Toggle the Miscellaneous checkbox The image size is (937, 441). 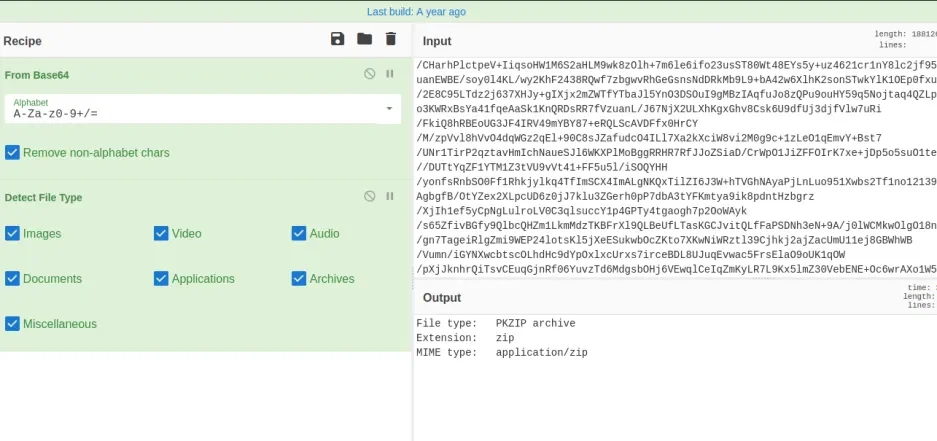coord(13,324)
